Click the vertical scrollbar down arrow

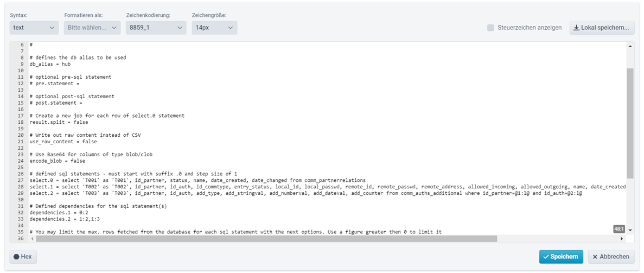[630, 230]
